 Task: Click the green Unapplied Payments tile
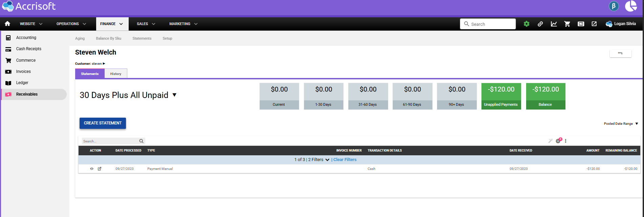(501, 96)
